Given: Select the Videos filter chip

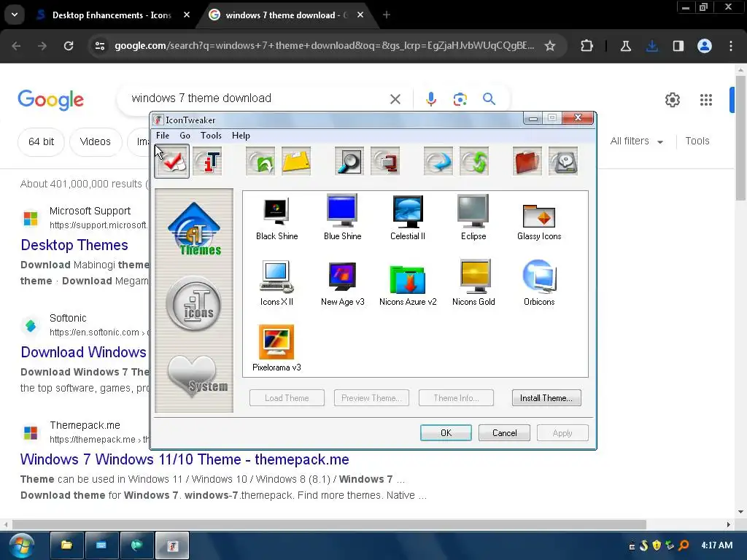Looking at the screenshot, I should 96,142.
